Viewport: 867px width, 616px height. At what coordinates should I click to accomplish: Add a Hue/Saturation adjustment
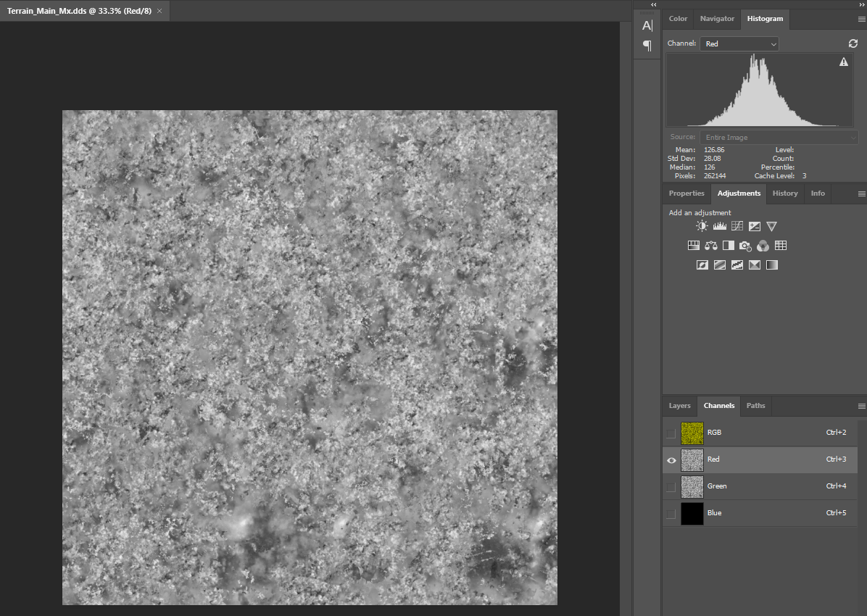(693, 246)
